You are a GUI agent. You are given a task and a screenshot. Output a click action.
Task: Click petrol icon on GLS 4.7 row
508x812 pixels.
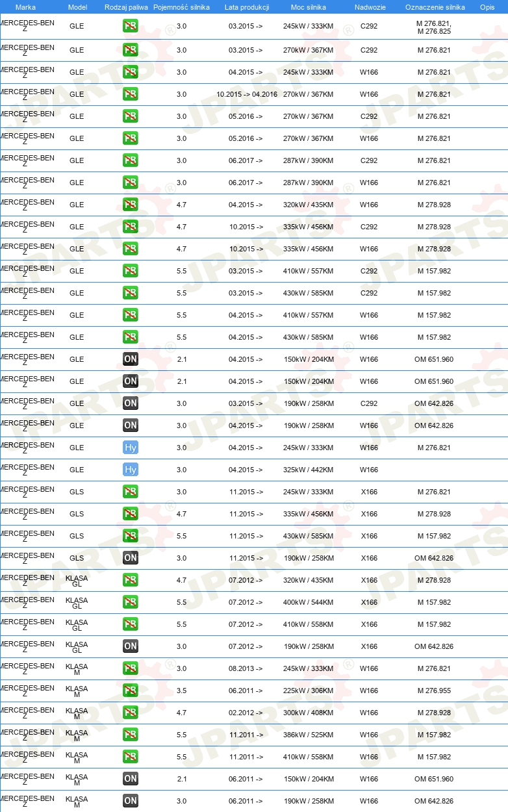(131, 514)
